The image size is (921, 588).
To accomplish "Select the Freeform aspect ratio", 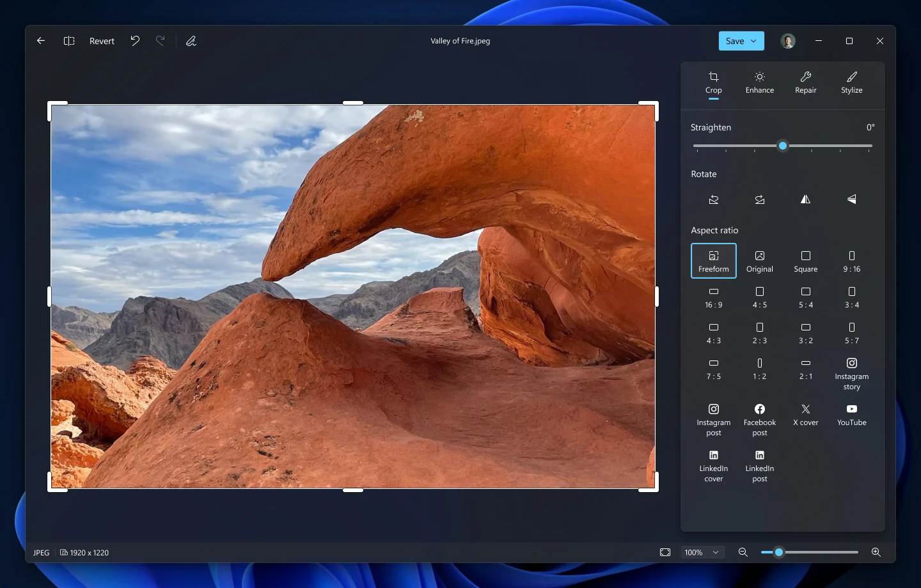I will [714, 261].
